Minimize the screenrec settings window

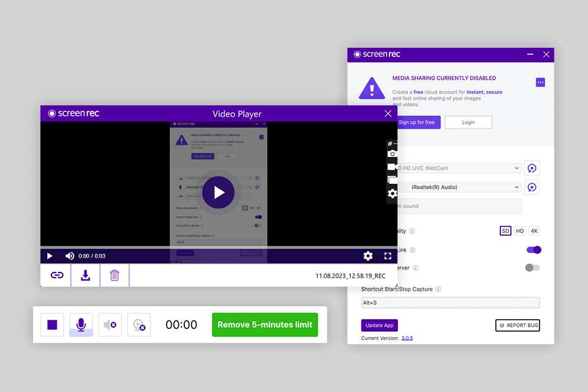click(530, 55)
